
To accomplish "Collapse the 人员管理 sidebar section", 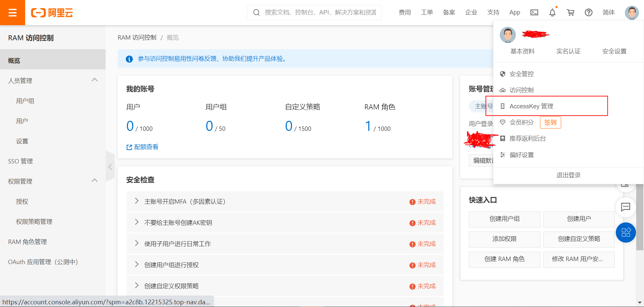I will 95,80.
